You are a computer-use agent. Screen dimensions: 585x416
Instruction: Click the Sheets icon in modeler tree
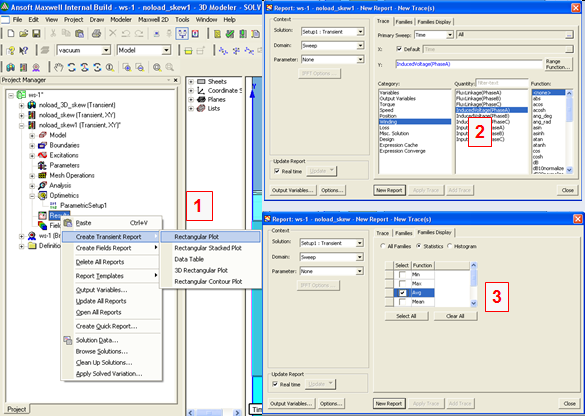point(201,81)
